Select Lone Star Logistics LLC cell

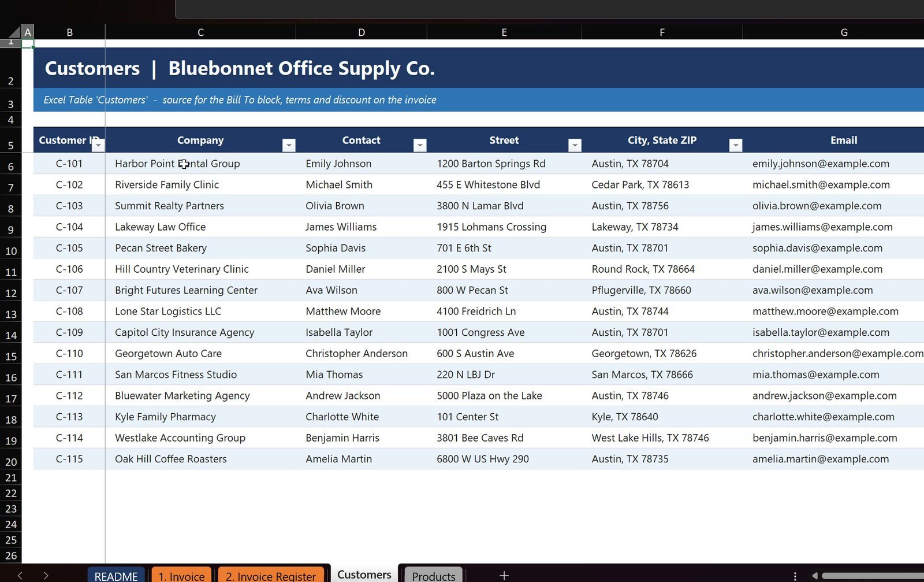tap(200, 311)
